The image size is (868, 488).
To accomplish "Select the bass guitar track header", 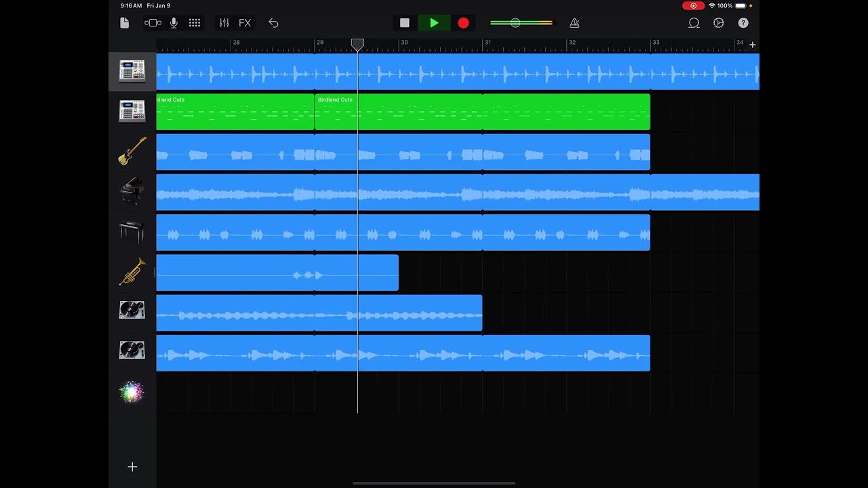I will (132, 151).
